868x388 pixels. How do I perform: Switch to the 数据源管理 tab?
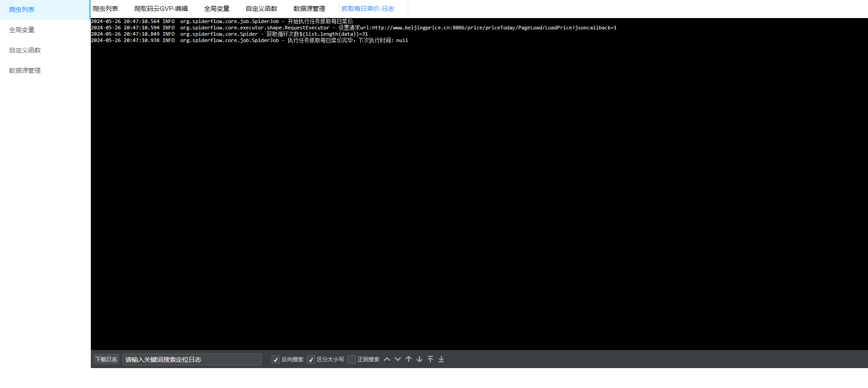pos(309,9)
